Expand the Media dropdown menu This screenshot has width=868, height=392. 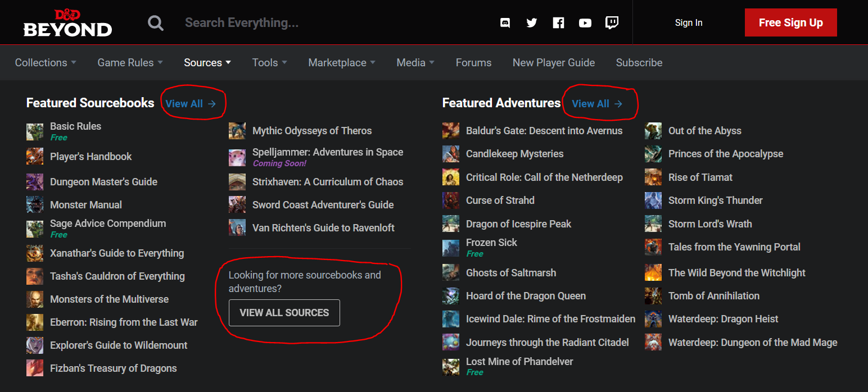pyautogui.click(x=415, y=62)
